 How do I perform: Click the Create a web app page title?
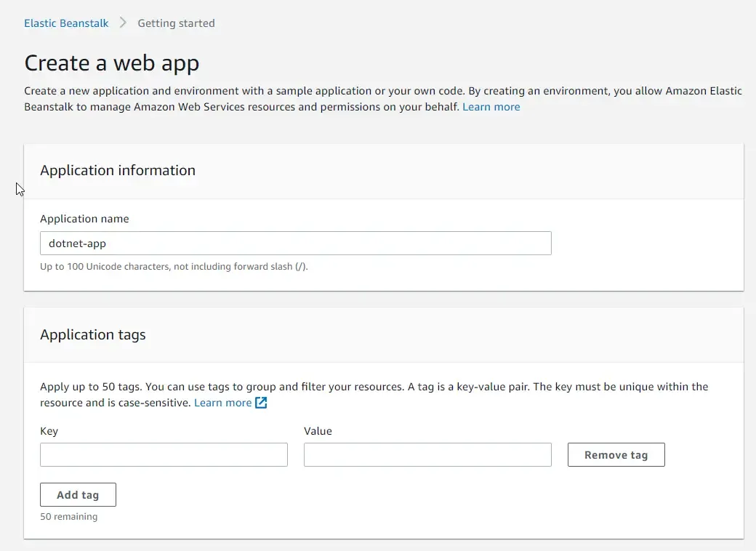(112, 63)
